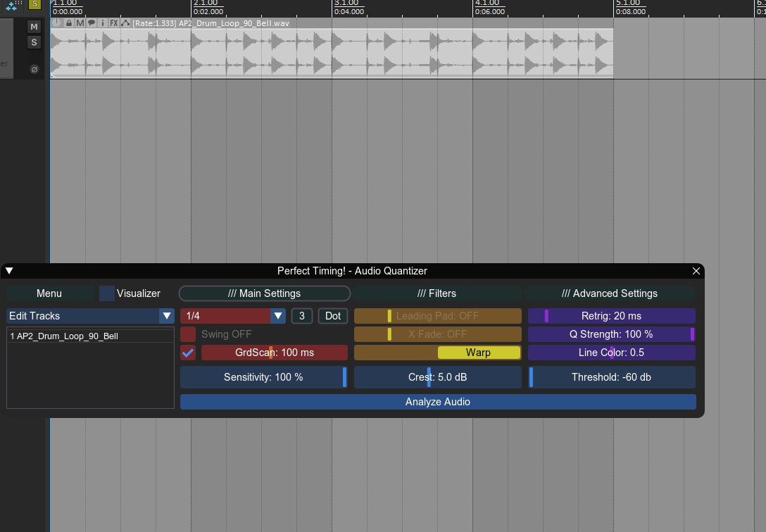Viewport: 766px width, 532px height.
Task: Click the 3.1.00 ruler marker
Action: point(346,4)
